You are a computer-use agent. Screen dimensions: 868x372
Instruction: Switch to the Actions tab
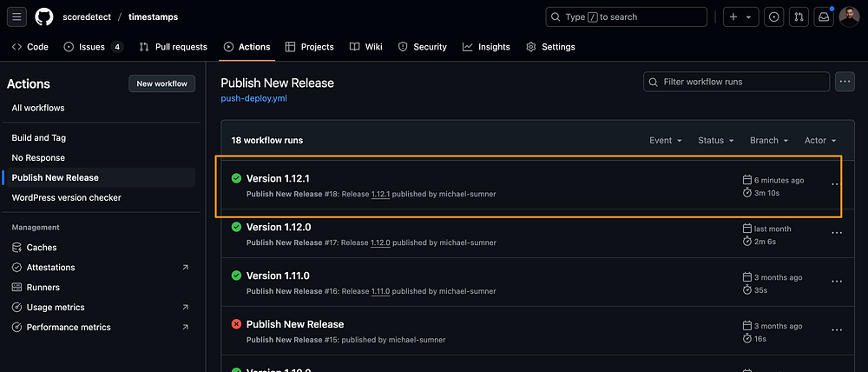click(247, 47)
